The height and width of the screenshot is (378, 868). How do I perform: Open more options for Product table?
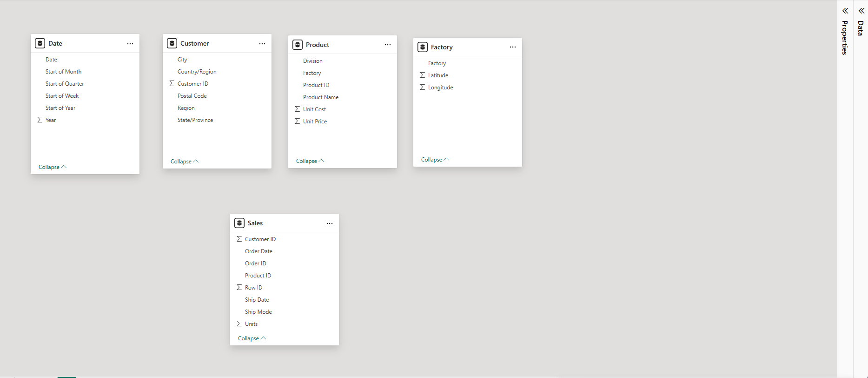(388, 45)
